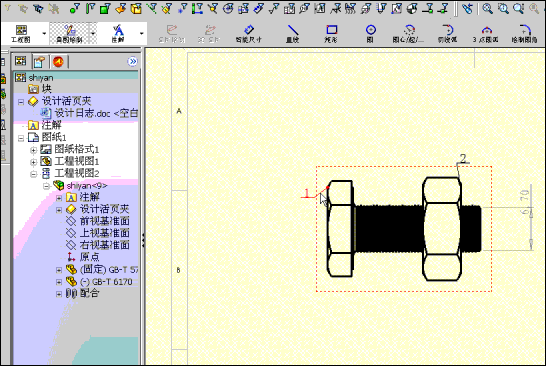Screen dimensions: 546x366
Task: Click the panel expand chevron (»)
Action: [x=133, y=62]
